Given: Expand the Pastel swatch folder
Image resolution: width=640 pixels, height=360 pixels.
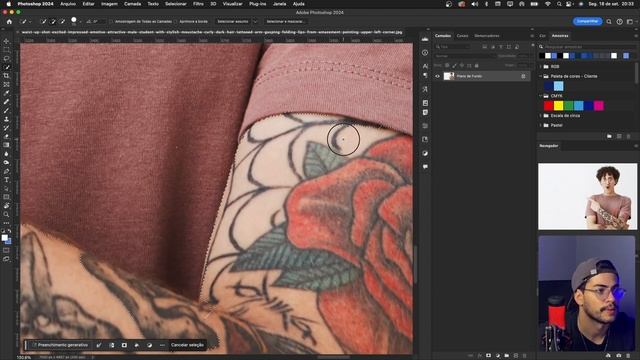Looking at the screenshot, I should tap(541, 125).
